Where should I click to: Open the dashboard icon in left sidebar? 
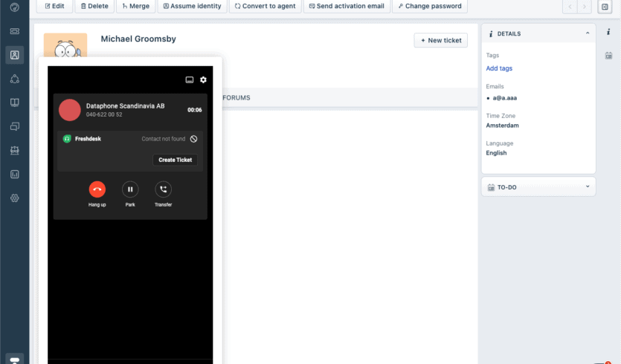point(15,7)
